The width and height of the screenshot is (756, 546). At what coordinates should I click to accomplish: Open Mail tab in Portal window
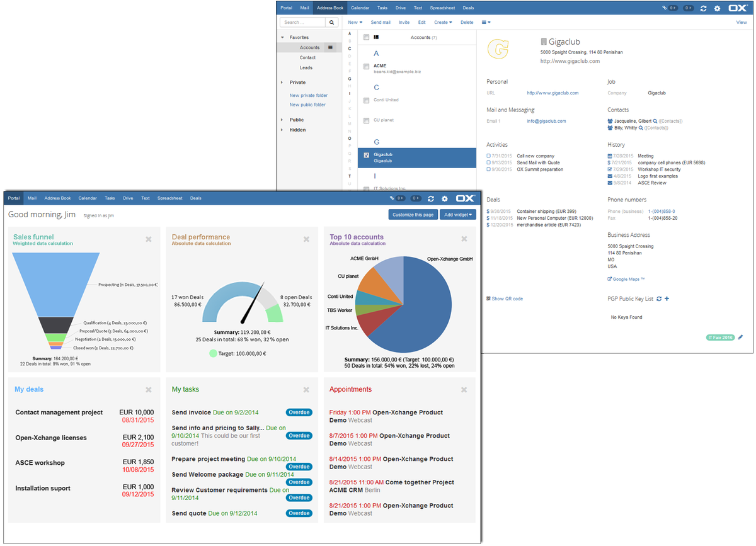coord(32,198)
